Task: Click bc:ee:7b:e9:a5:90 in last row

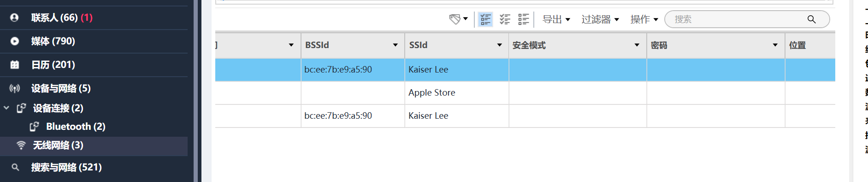Action: [x=338, y=116]
